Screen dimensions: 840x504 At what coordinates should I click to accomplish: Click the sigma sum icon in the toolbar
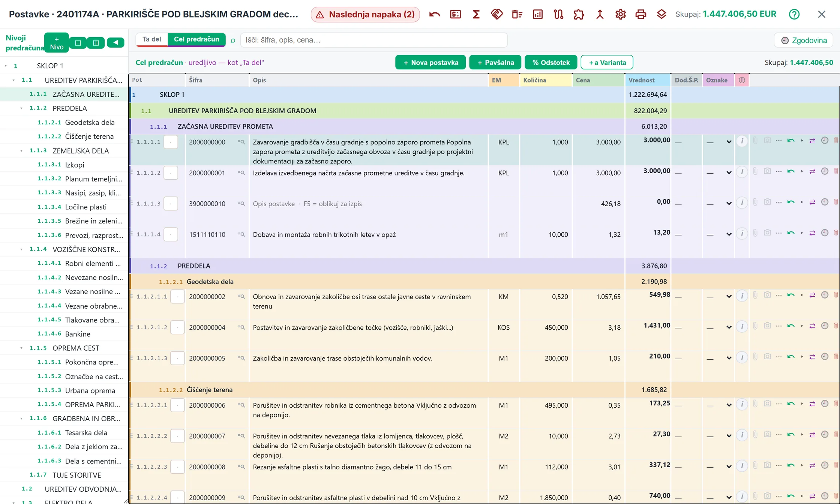point(476,15)
